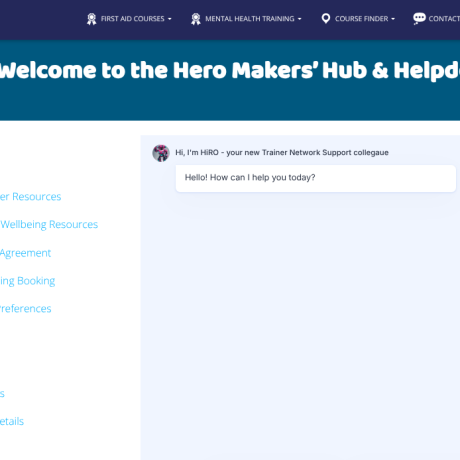Viewport: 460px width, 460px height.
Task: Click the Contact speech bubble icon
Action: tap(419, 19)
